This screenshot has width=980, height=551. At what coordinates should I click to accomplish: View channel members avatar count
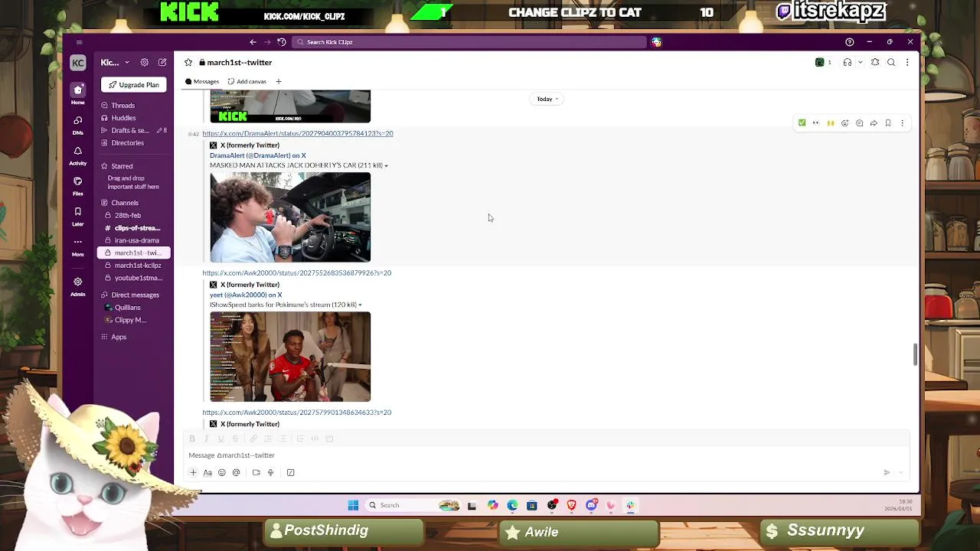coord(823,63)
